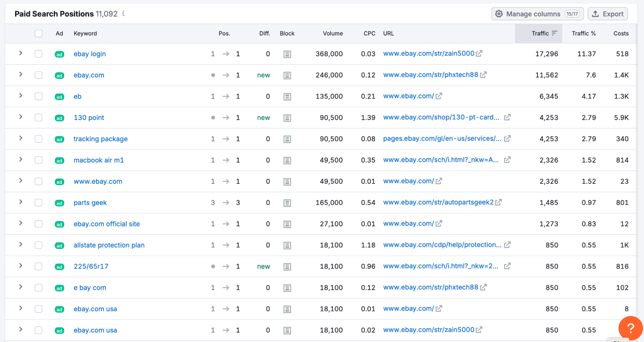Click the Block icon on the tracking package row
Image resolution: width=644 pixels, height=342 pixels.
287,139
